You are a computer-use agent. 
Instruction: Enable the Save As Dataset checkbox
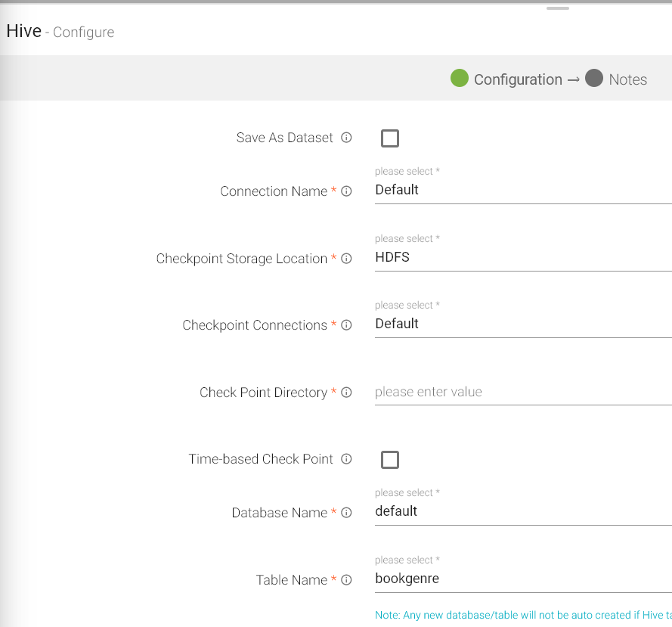390,138
